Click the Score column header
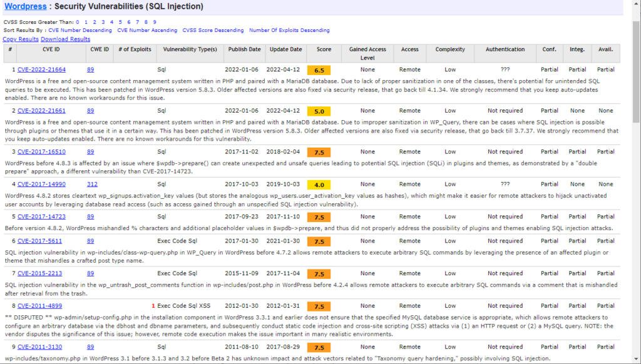The image size is (641, 364). click(x=324, y=49)
